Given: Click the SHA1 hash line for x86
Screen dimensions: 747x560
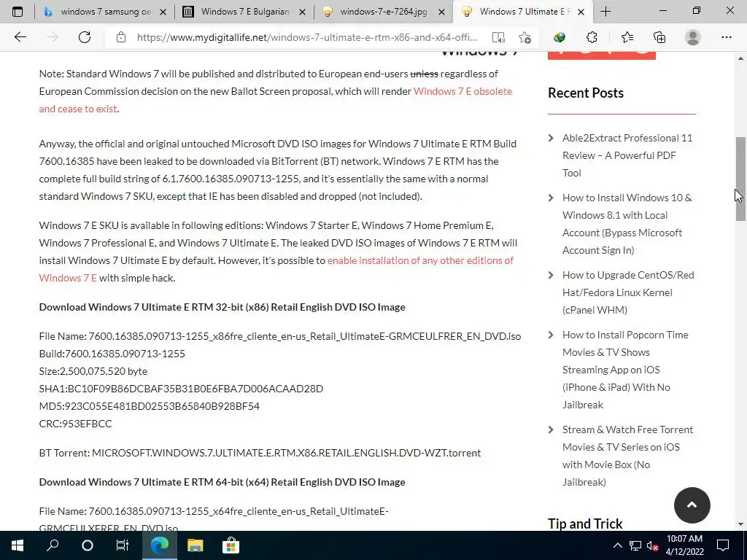Looking at the screenshot, I should (181, 389).
